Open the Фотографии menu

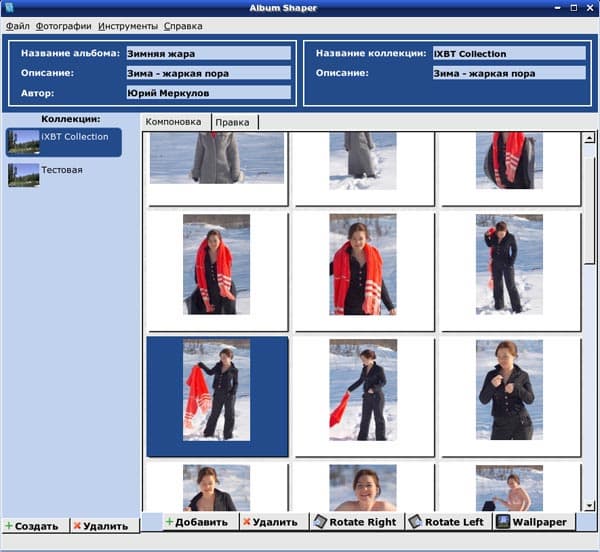pos(64,26)
